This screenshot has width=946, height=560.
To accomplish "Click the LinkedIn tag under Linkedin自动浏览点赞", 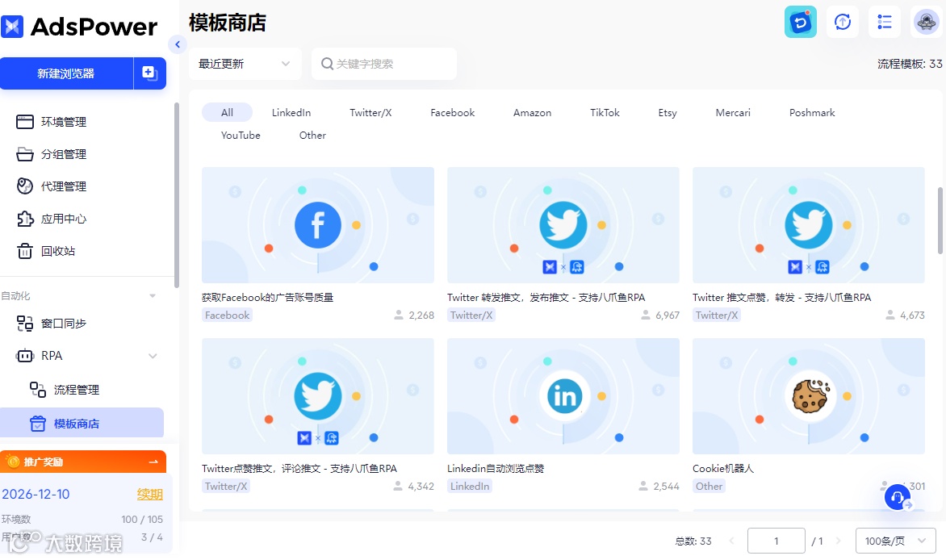I will (470, 487).
